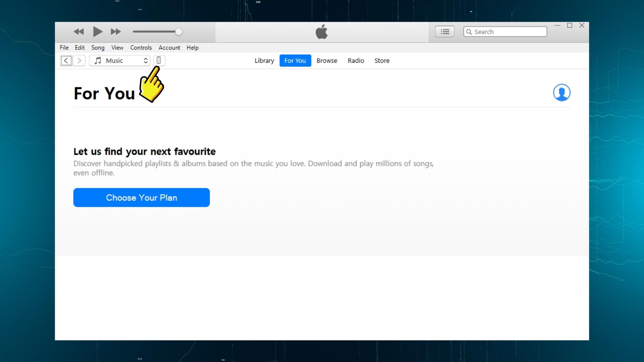Close the iTunes window

click(582, 25)
